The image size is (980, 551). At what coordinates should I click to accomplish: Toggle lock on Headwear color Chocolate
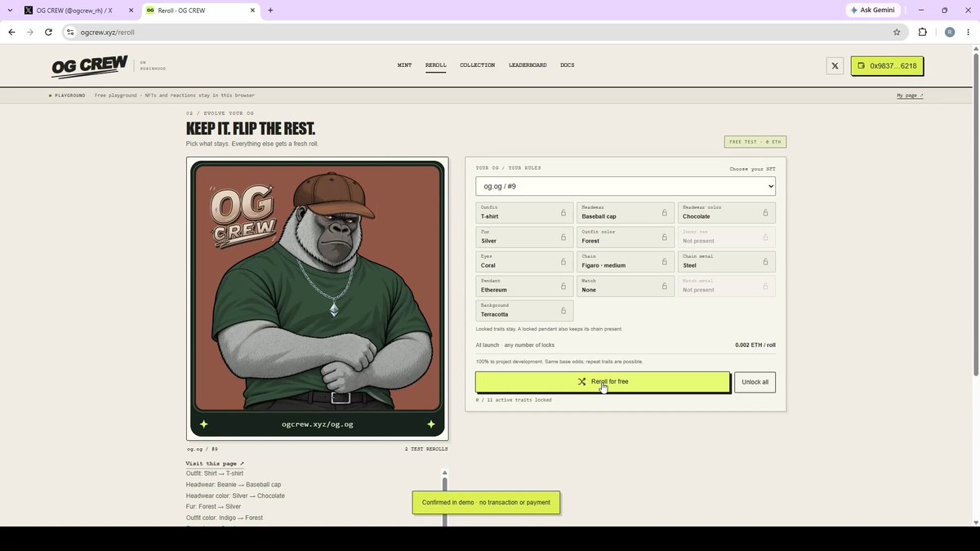(727, 212)
